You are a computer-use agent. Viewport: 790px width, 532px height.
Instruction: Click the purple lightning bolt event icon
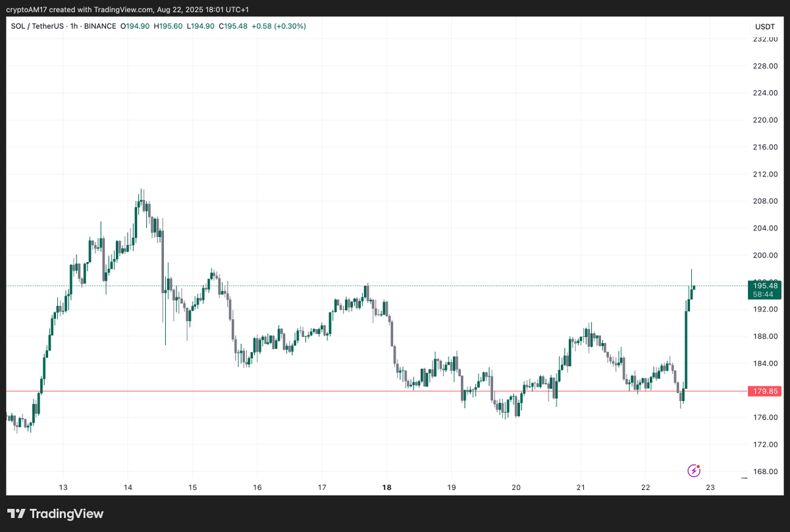point(694,470)
